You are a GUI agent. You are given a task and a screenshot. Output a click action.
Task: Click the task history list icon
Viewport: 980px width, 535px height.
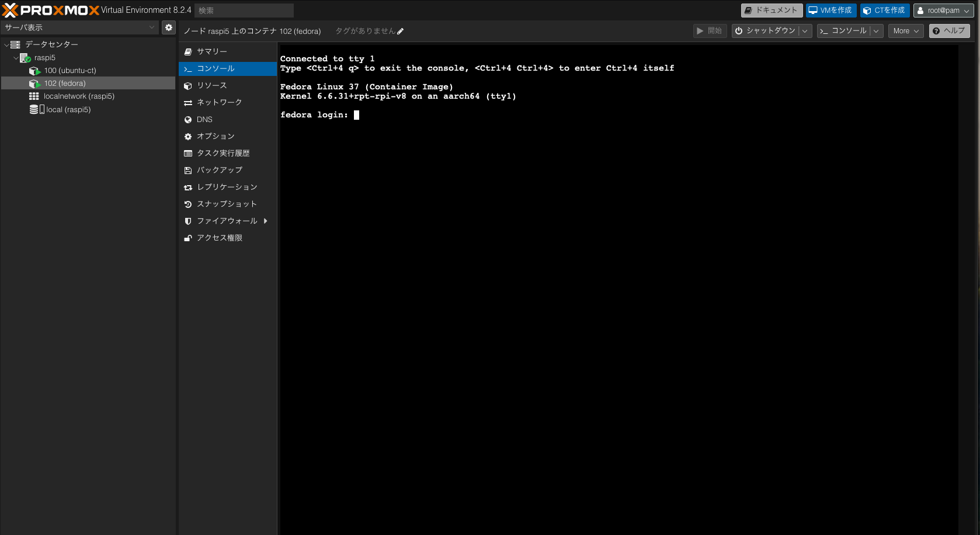click(x=188, y=154)
